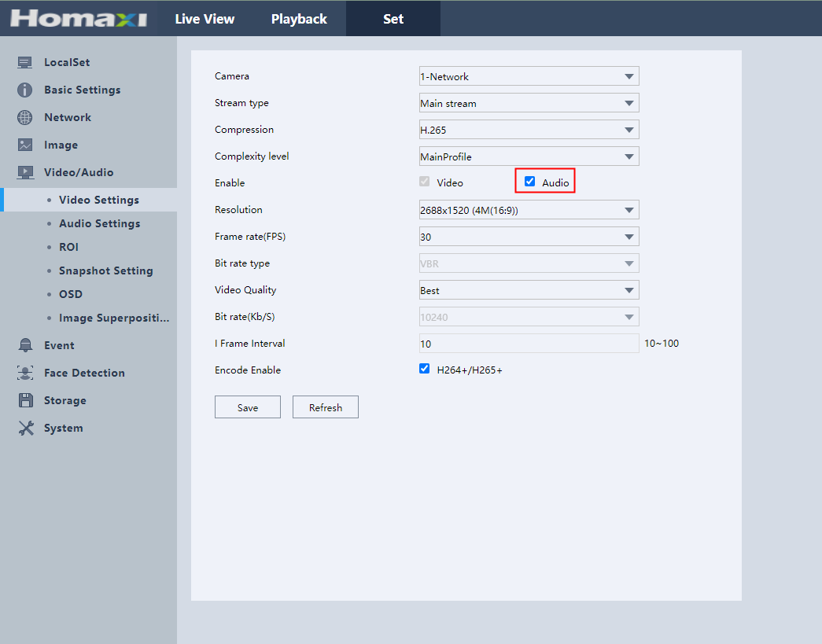The width and height of the screenshot is (822, 644).
Task: Open the Camera dropdown
Action: pos(529,76)
